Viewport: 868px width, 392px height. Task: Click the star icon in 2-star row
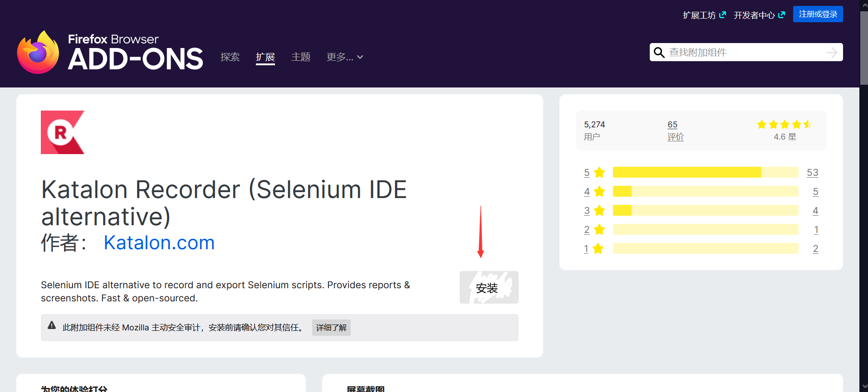click(599, 230)
